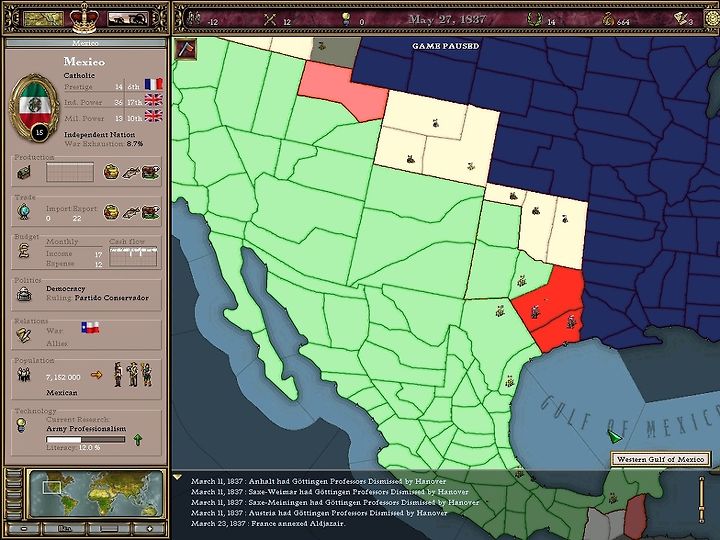Click the three POP figures in Population panel
This screenshot has height=540, width=720.
(133, 374)
